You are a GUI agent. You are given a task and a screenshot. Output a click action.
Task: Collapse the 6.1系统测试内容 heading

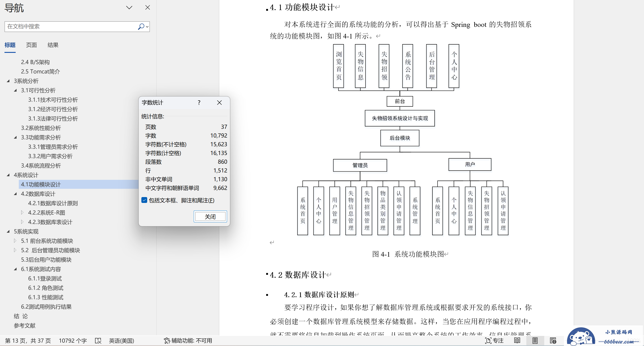point(15,269)
